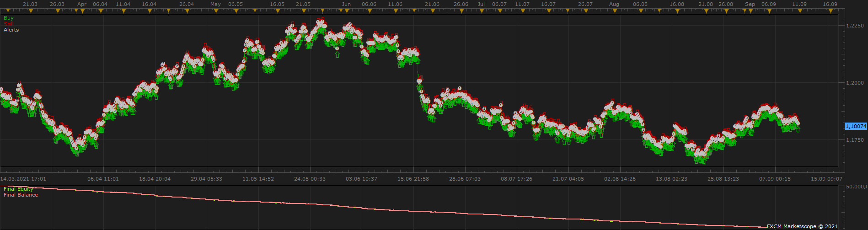Click the 25.08 13:23 time label
The width and height of the screenshot is (868, 230).
pos(723,179)
